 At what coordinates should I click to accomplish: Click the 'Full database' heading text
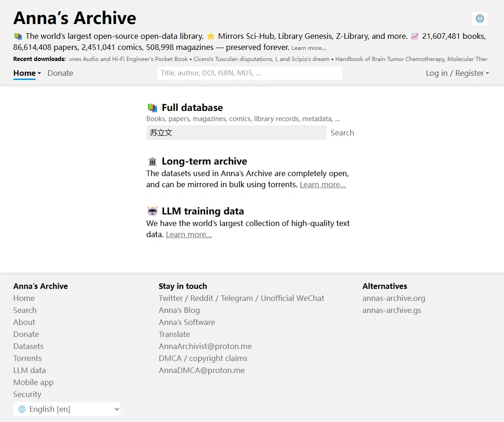pyautogui.click(x=192, y=107)
